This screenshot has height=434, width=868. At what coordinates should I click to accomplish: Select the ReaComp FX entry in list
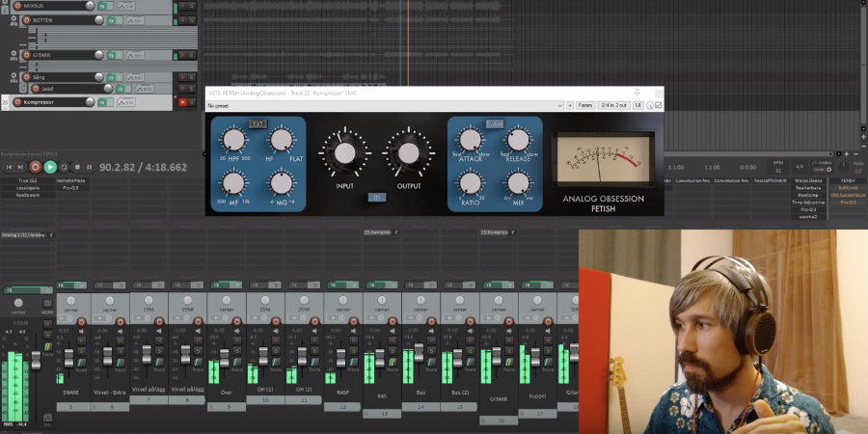809,195
